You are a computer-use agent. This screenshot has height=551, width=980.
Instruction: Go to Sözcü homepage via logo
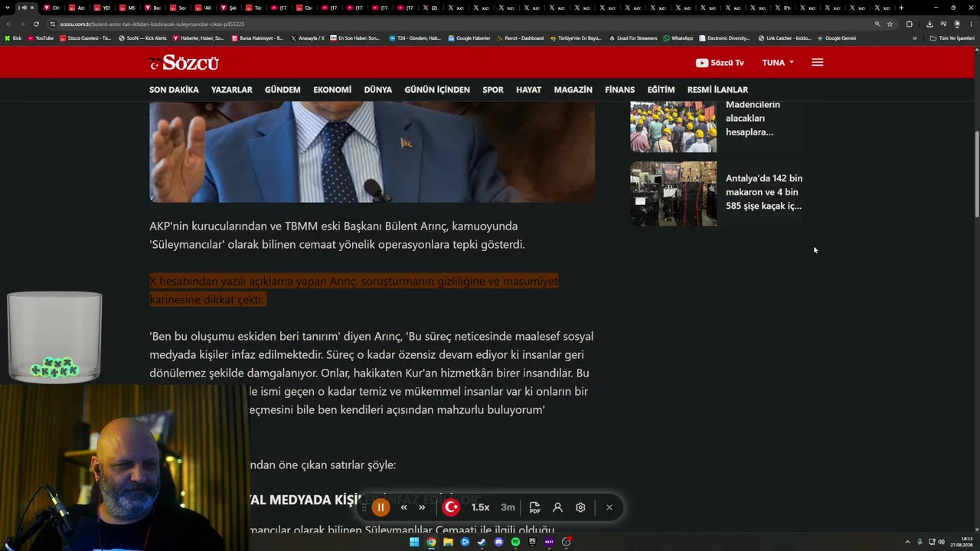[x=184, y=63]
